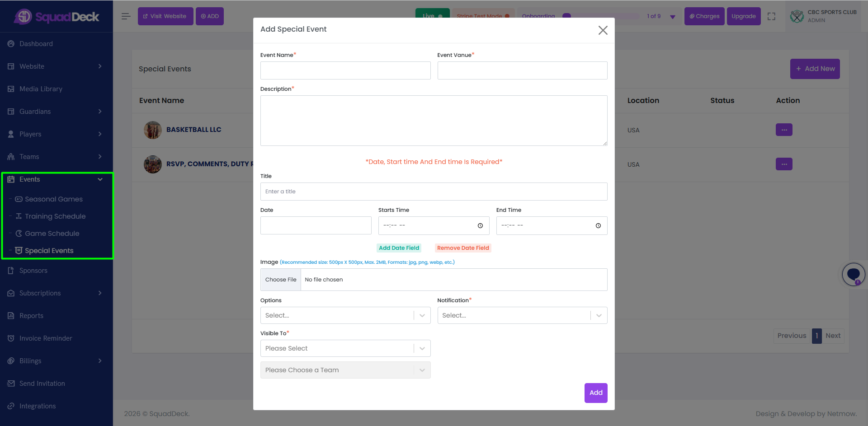Open the Visible To dropdown
The height and width of the screenshot is (426, 868).
(x=345, y=348)
